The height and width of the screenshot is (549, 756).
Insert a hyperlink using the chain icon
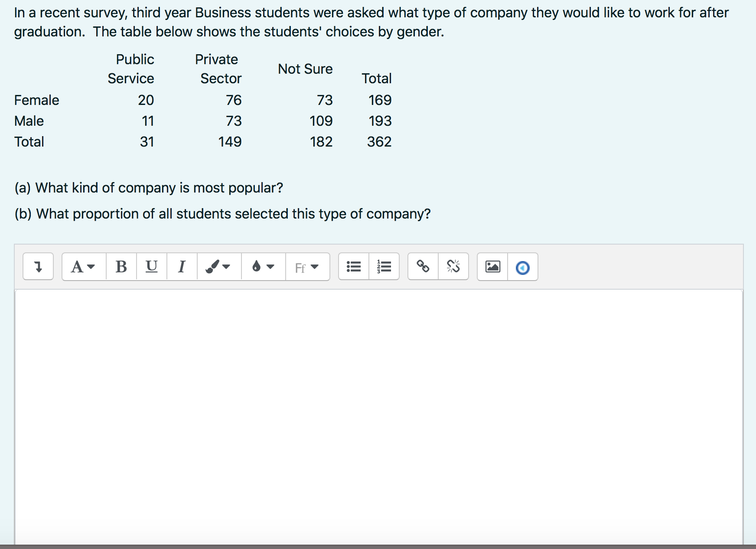(x=423, y=267)
